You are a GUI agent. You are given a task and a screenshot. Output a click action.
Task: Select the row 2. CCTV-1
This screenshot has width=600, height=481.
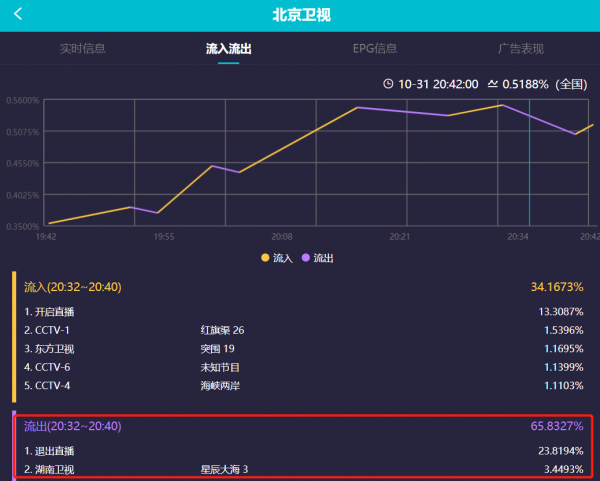point(303,330)
